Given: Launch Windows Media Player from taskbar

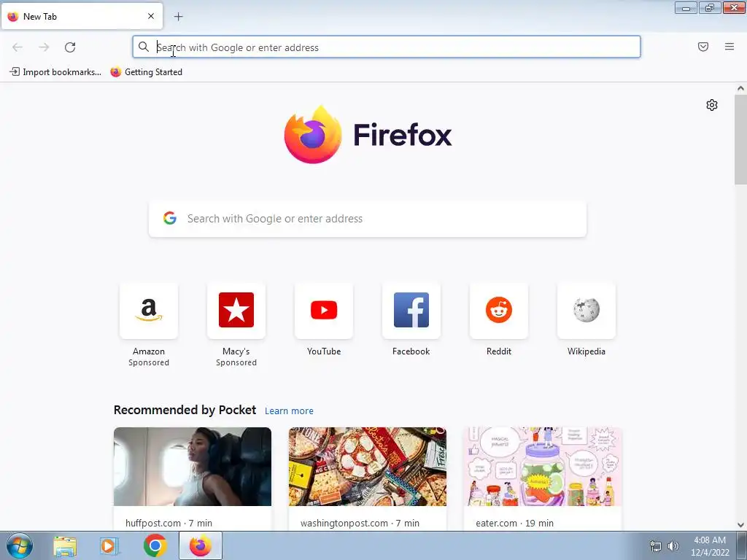Looking at the screenshot, I should pos(109,546).
